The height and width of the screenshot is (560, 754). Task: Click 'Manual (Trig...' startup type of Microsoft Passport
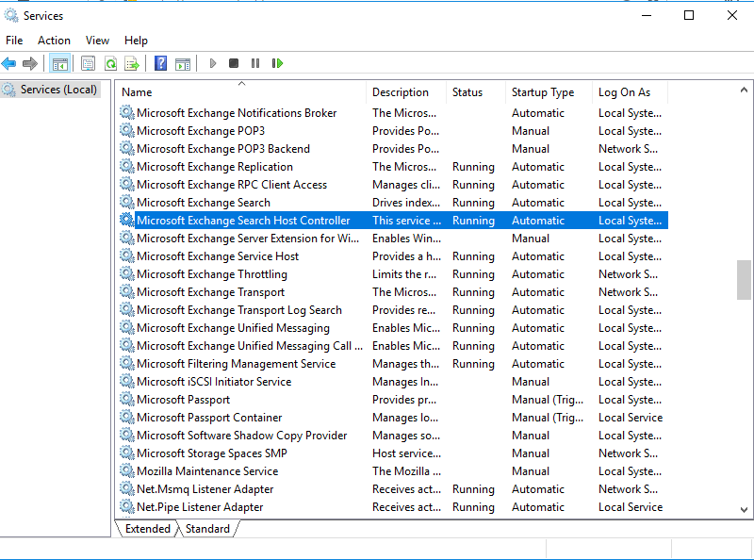pyautogui.click(x=548, y=400)
